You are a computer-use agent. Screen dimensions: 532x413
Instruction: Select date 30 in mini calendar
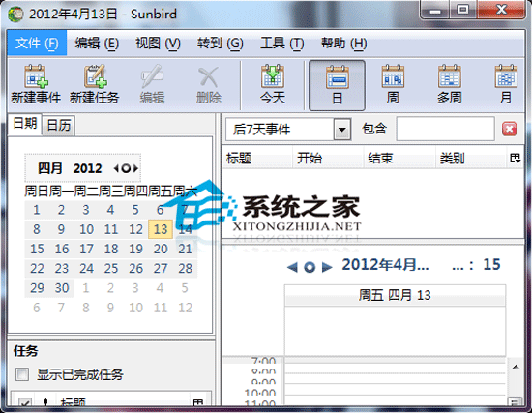[x=62, y=288]
